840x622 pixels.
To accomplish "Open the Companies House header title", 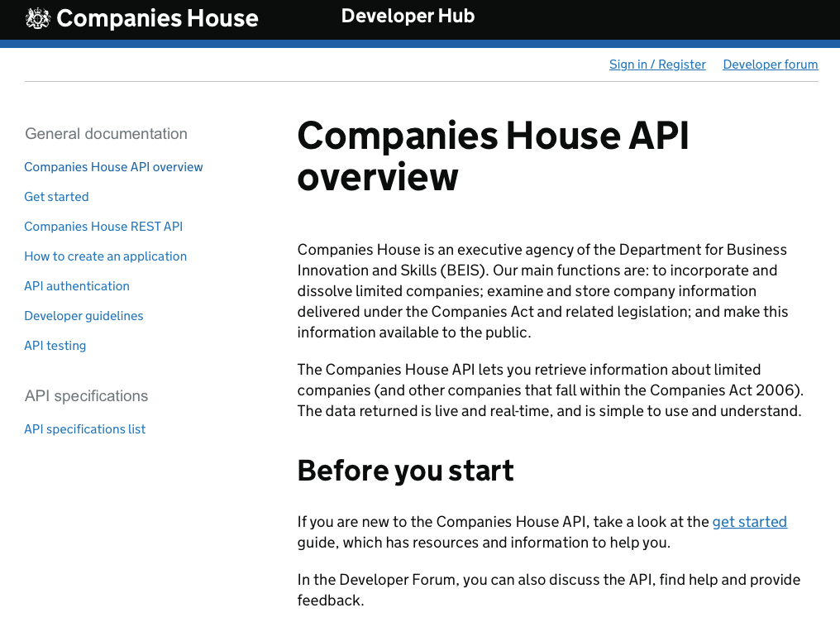I will pos(157,18).
